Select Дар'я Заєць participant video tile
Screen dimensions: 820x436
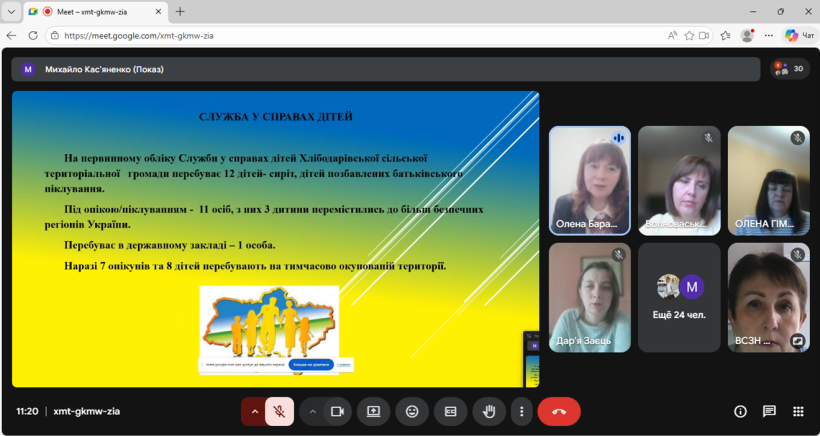pyautogui.click(x=590, y=297)
